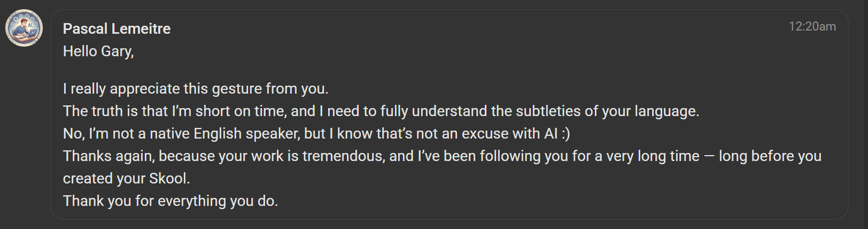Open the Pascal Lemeitre sender name

117,29
